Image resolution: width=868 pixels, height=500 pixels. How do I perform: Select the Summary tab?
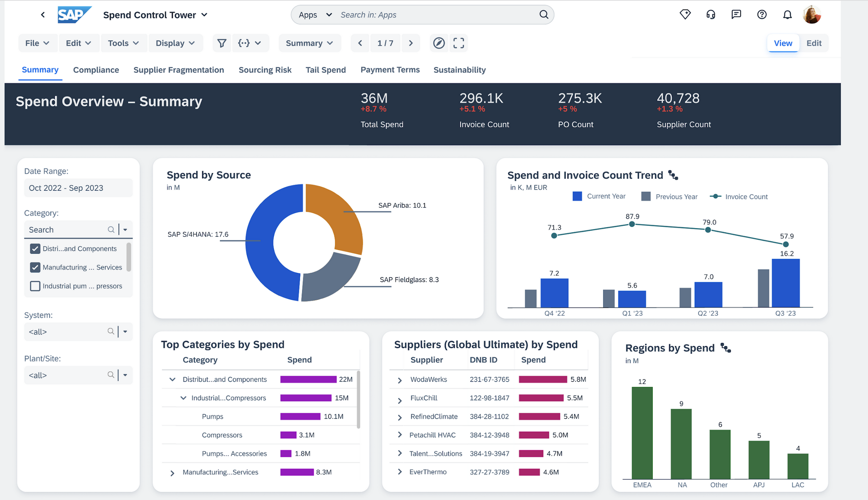(40, 70)
